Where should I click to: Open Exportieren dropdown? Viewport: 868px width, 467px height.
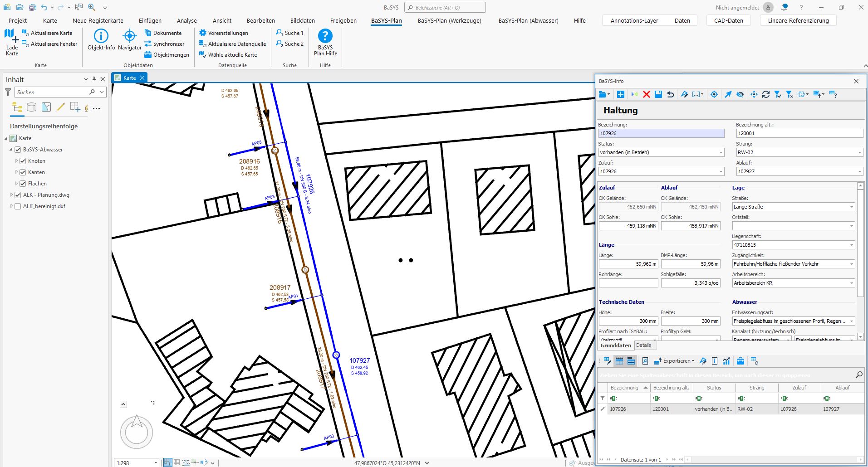(x=674, y=361)
